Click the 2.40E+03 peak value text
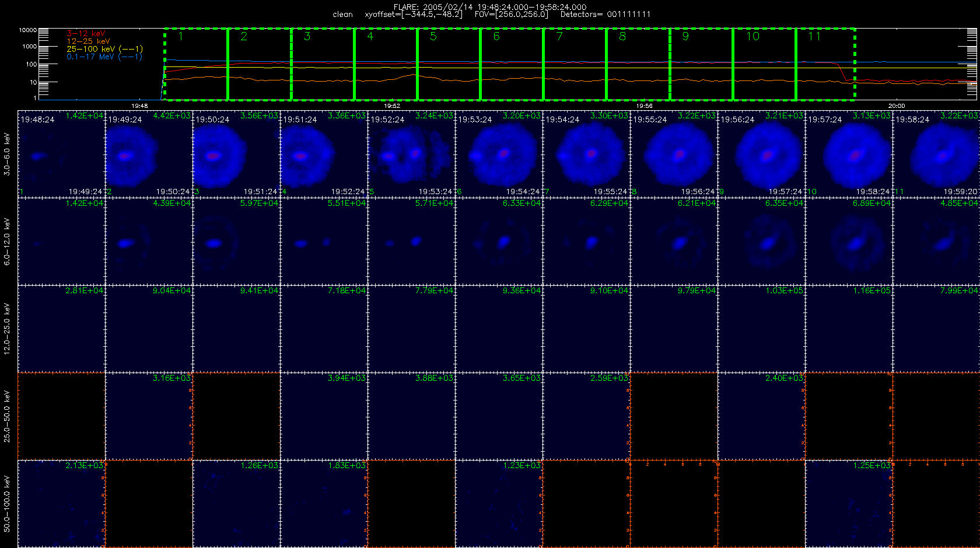 (x=785, y=378)
